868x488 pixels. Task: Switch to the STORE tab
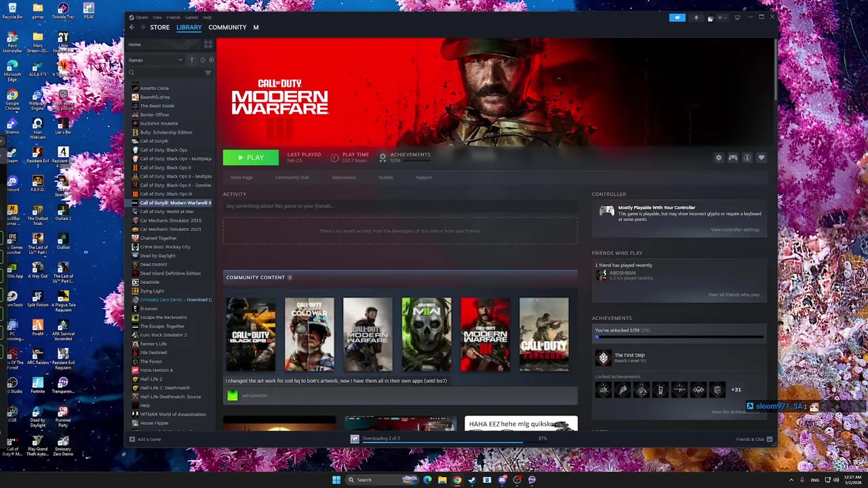click(x=160, y=27)
